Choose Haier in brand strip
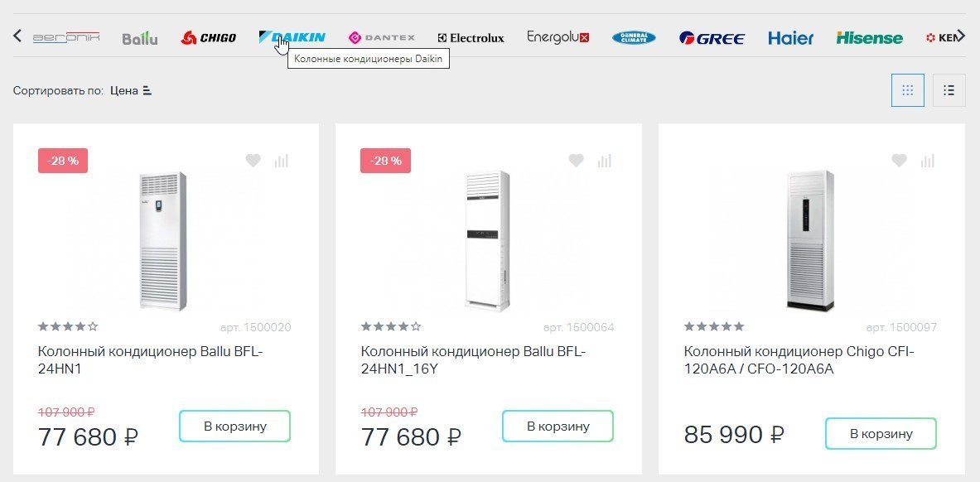Image resolution: width=980 pixels, height=482 pixels. 790,38
